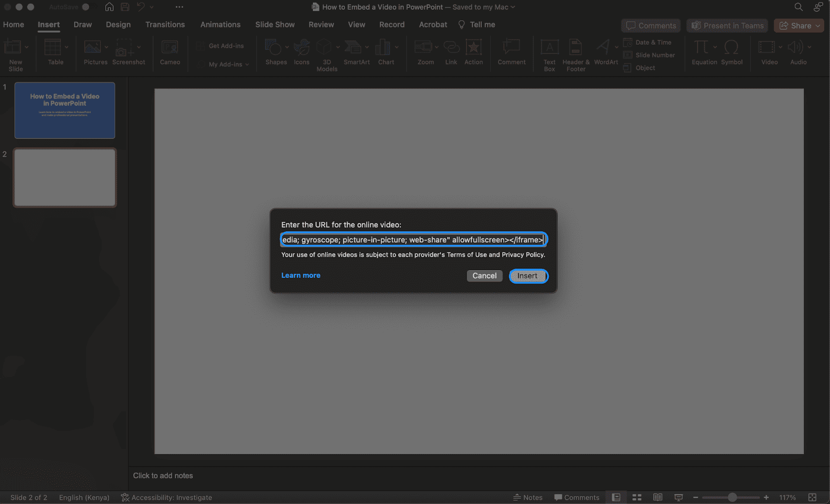Insert Slide Number
The width and height of the screenshot is (830, 504).
pos(649,55)
